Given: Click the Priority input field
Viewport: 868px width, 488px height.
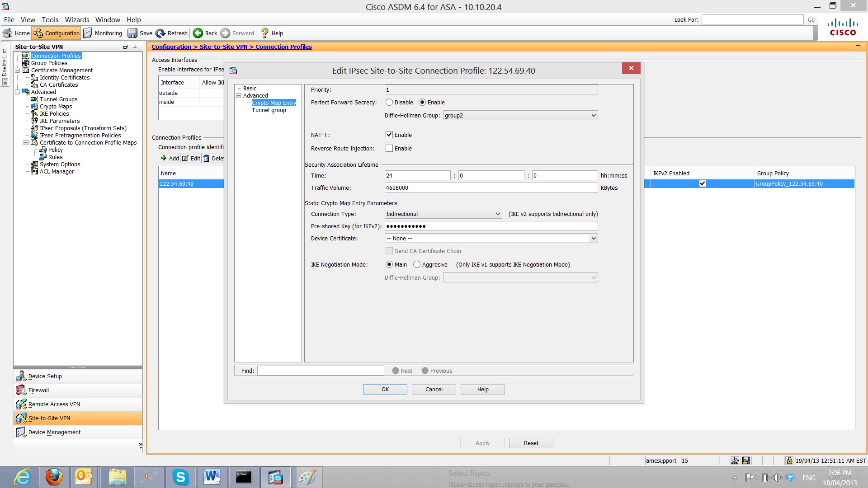Looking at the screenshot, I should pyautogui.click(x=491, y=89).
